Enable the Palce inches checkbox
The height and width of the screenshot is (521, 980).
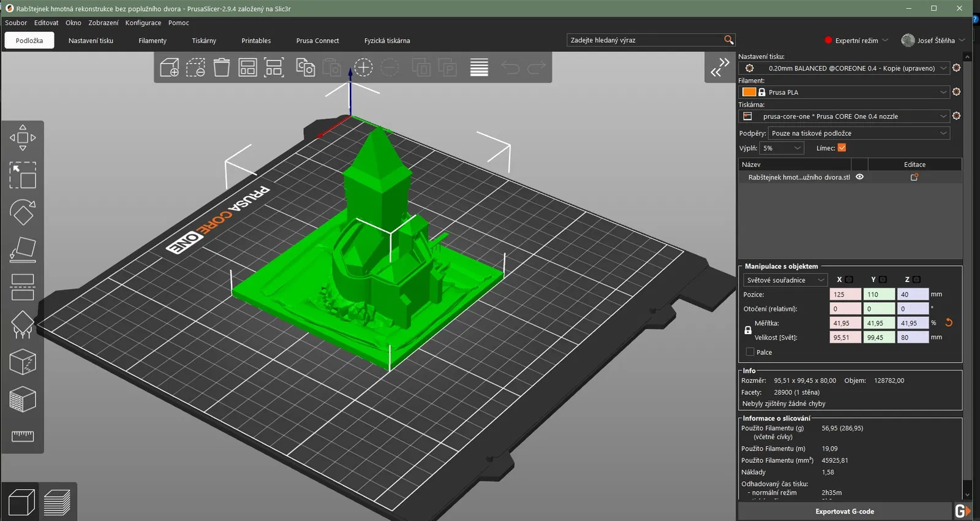[750, 352]
